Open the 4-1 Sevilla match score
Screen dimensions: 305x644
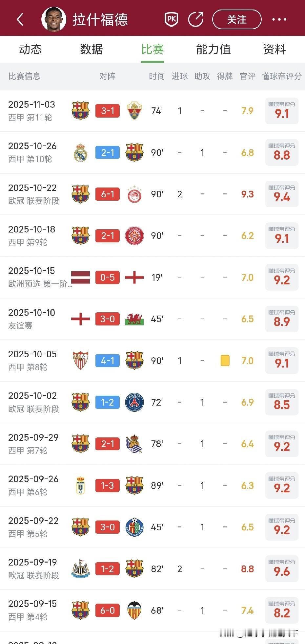[108, 361]
